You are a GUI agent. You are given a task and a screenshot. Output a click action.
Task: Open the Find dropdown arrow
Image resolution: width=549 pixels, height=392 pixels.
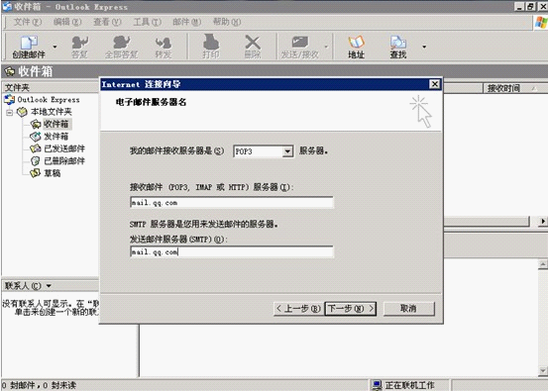click(x=424, y=47)
